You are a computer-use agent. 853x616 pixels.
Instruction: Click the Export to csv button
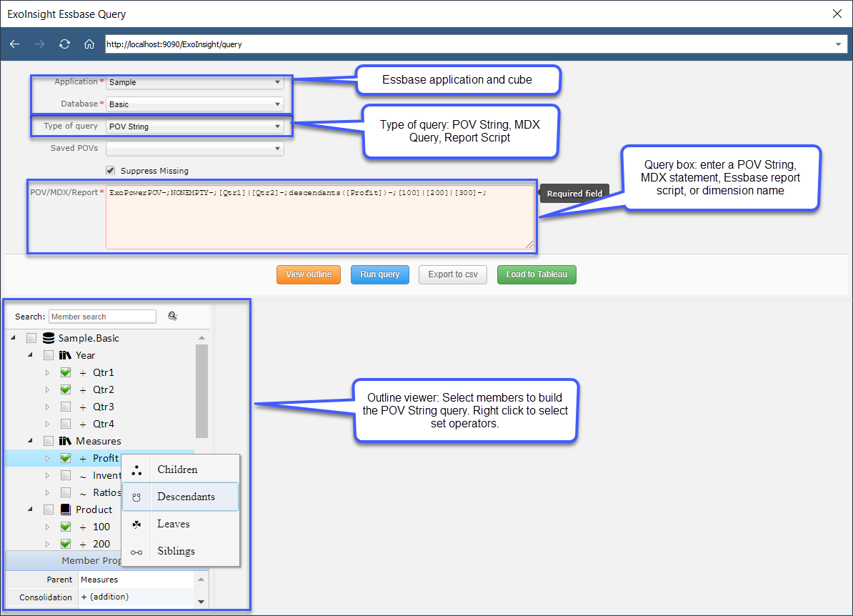coord(453,274)
